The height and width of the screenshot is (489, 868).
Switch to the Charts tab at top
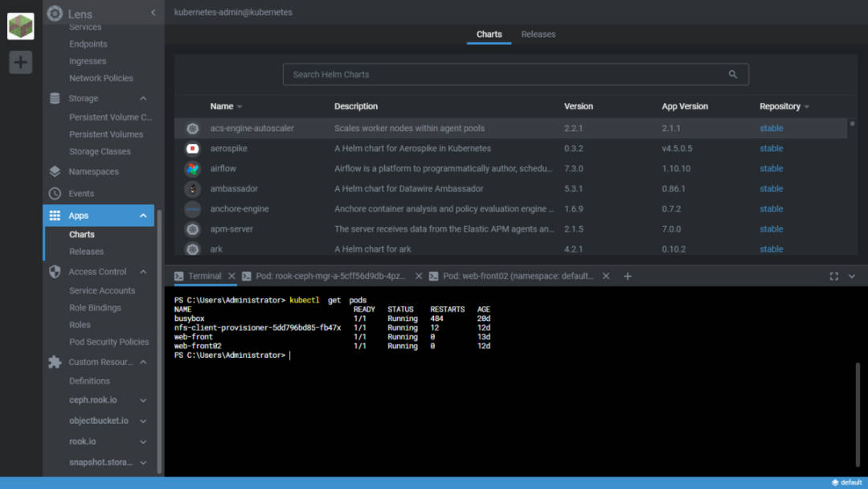489,35
